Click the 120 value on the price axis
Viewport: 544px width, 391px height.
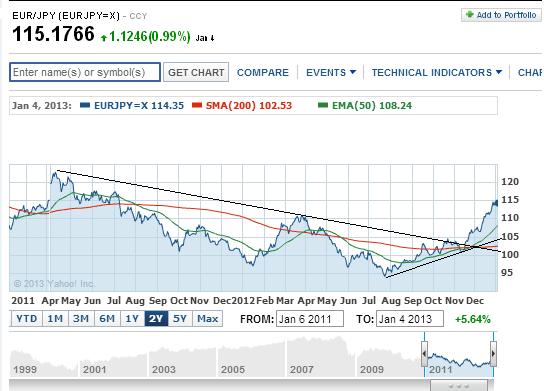click(x=510, y=181)
